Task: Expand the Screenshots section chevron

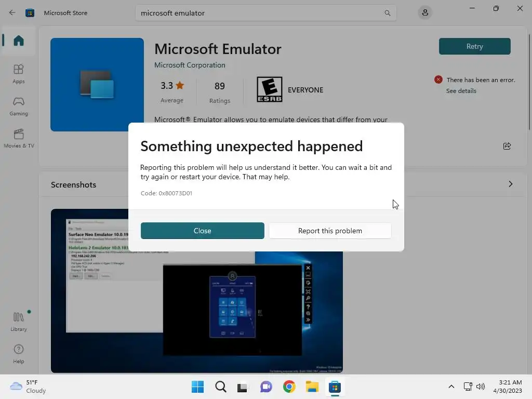Action: pos(510,184)
